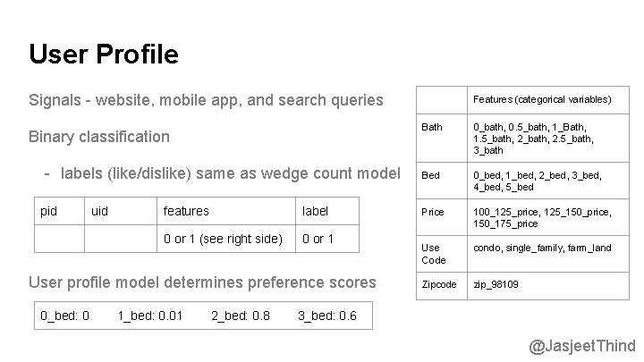Screen dimensions: 644x362
Task: Select the Use Code row label
Action: pyautogui.click(x=442, y=254)
